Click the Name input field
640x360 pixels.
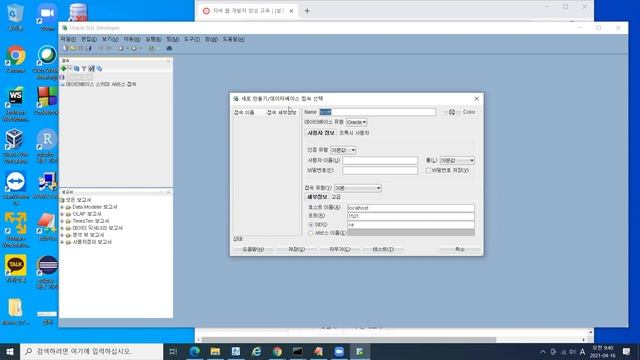[377, 112]
